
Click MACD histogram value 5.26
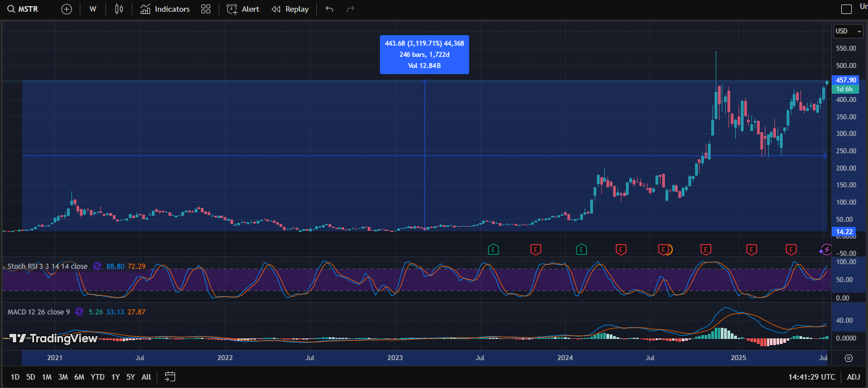pos(95,312)
